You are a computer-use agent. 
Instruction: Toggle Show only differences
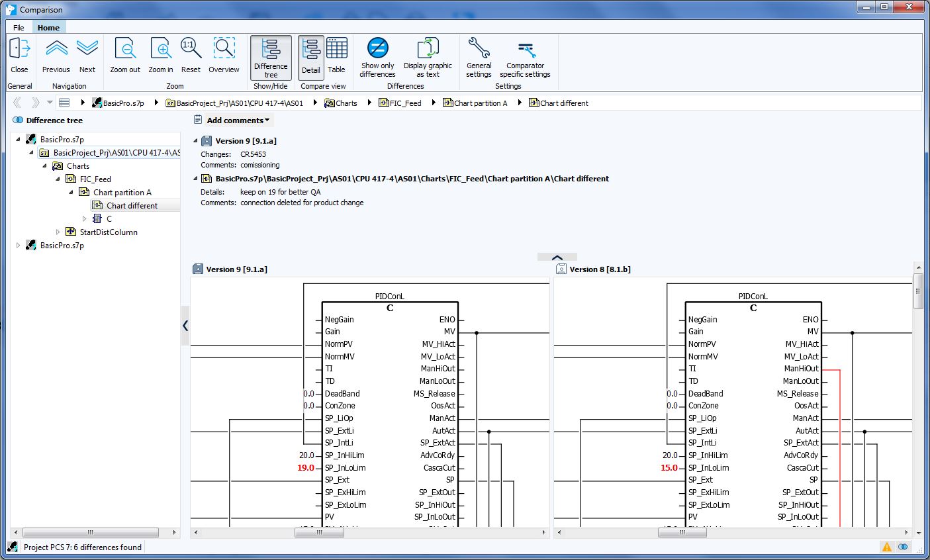point(377,57)
